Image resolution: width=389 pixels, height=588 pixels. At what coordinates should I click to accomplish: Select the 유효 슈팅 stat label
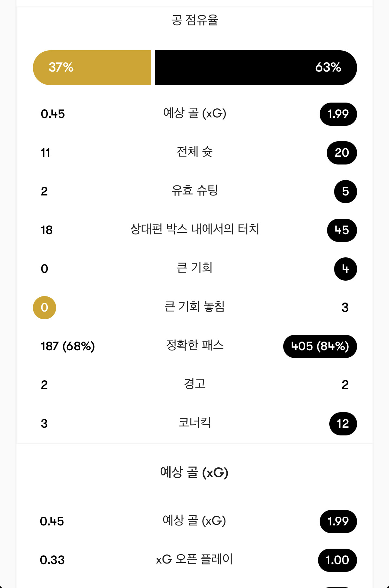pyautogui.click(x=194, y=190)
